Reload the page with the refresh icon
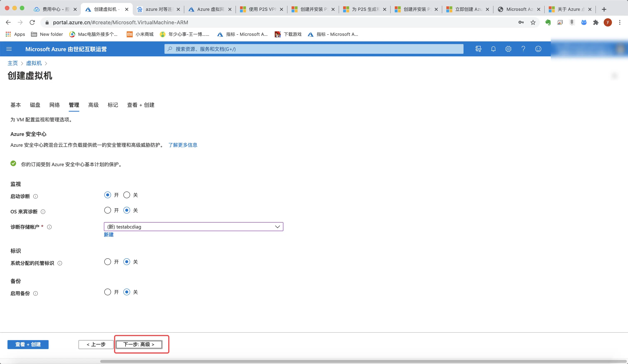The width and height of the screenshot is (628, 364). [x=32, y=22]
